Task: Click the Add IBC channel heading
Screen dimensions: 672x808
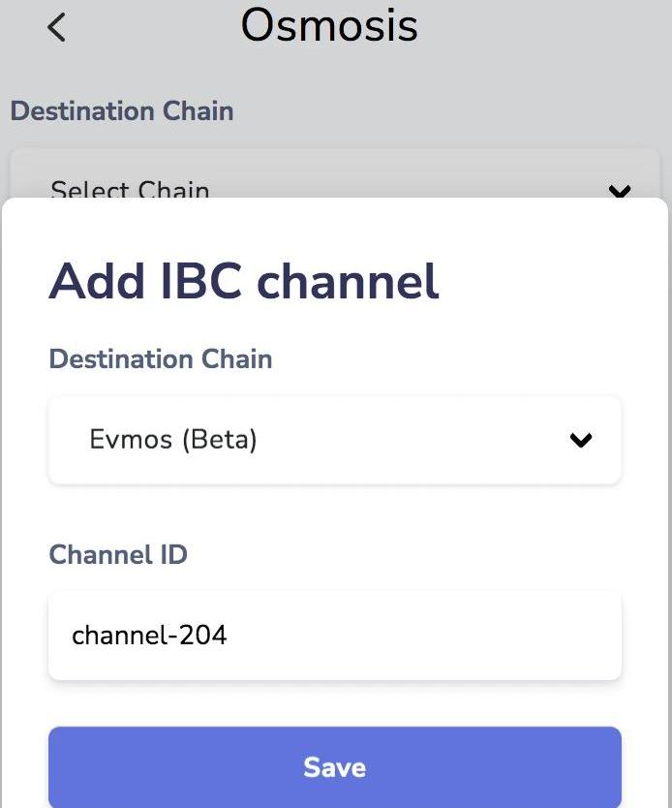Action: 244,281
